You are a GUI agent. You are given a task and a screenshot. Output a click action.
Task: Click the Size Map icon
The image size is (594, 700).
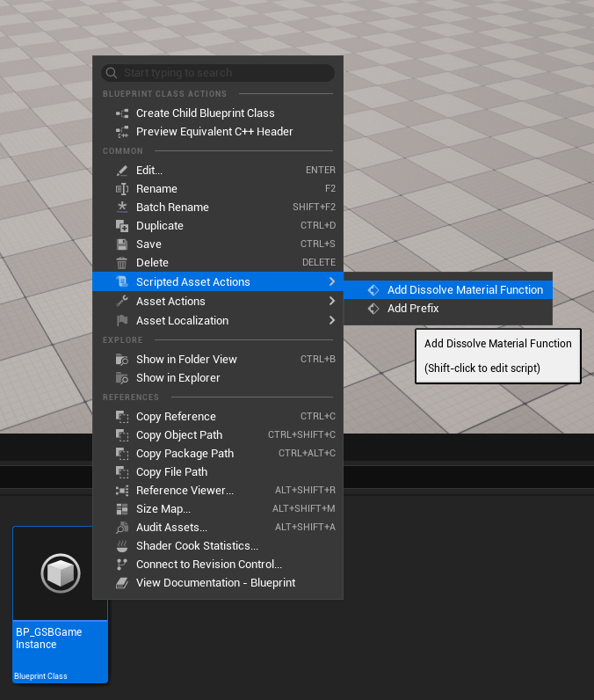(122, 509)
